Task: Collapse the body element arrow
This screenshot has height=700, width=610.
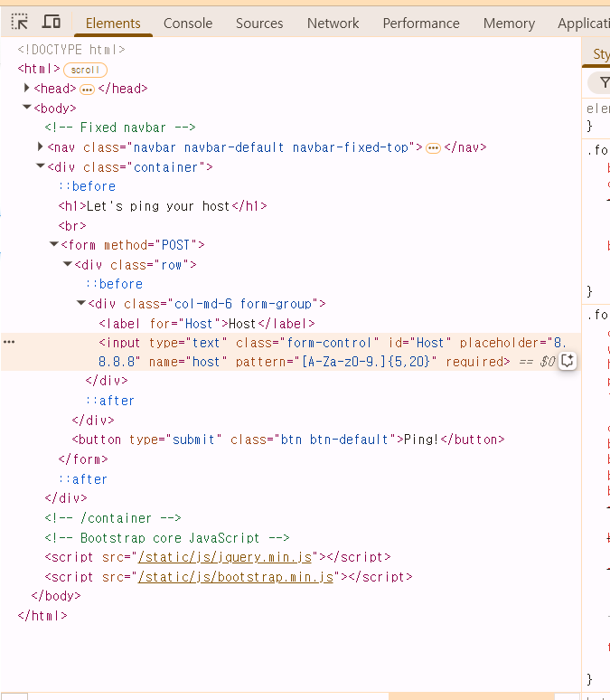Action: [x=27, y=108]
